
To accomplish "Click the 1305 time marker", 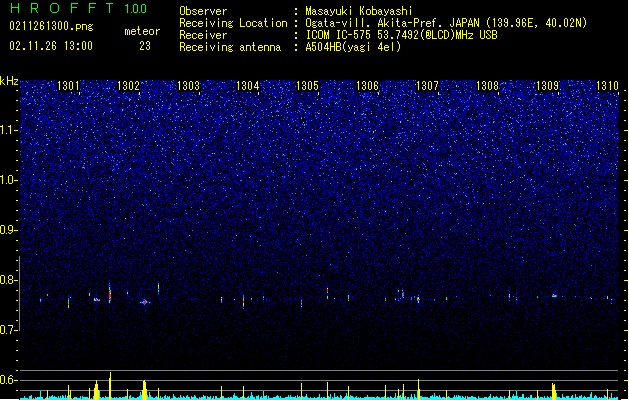I will [307, 86].
